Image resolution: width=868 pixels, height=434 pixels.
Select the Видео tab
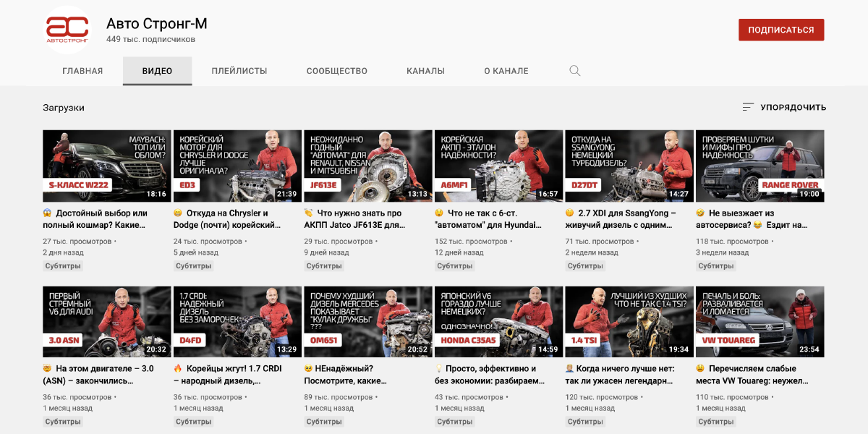pos(157,71)
